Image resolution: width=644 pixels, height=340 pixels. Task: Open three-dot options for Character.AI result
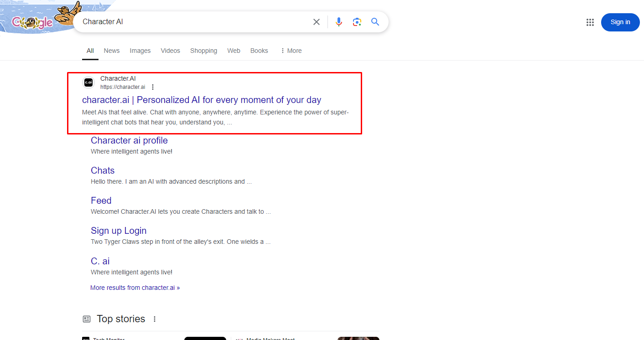[x=153, y=87]
